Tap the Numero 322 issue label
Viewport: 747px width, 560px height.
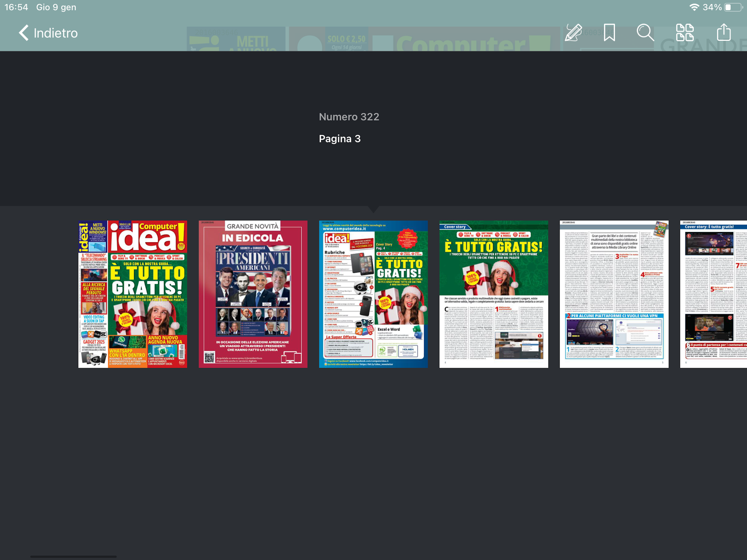point(349,117)
